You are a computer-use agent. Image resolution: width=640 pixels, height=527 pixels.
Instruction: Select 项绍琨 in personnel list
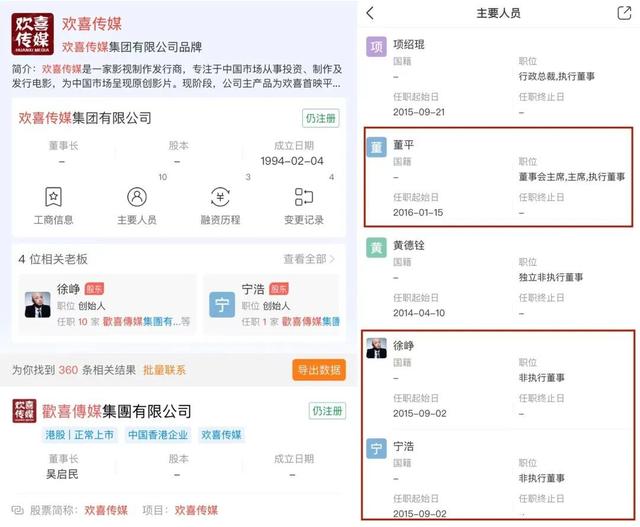pos(409,44)
